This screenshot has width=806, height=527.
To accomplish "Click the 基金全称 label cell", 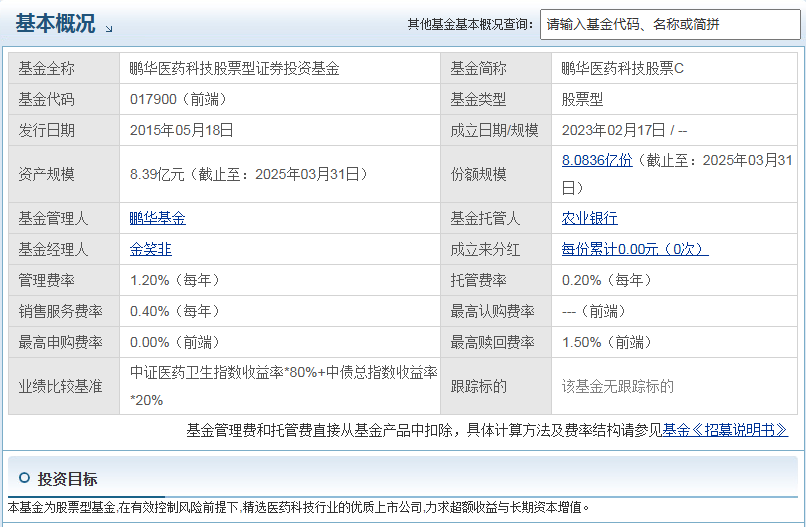I will pos(64,68).
